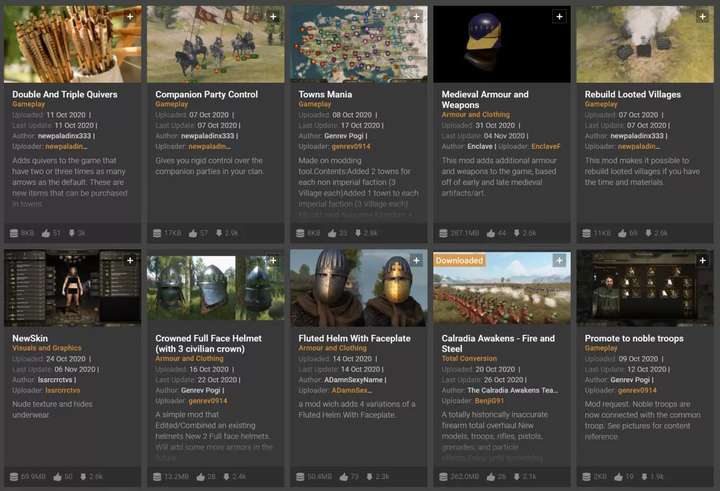Click Towns Mania map thumbnail
The height and width of the screenshot is (491, 720).
pyautogui.click(x=359, y=45)
